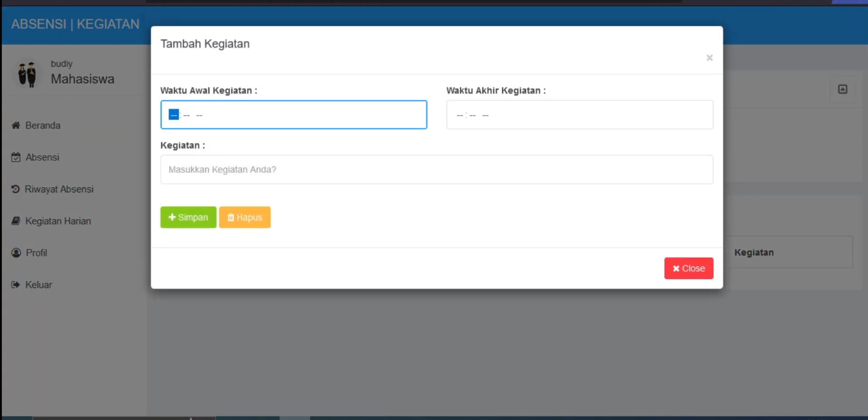Click the Beranda home icon in sidebar
The width and height of the screenshot is (868, 420).
16,125
